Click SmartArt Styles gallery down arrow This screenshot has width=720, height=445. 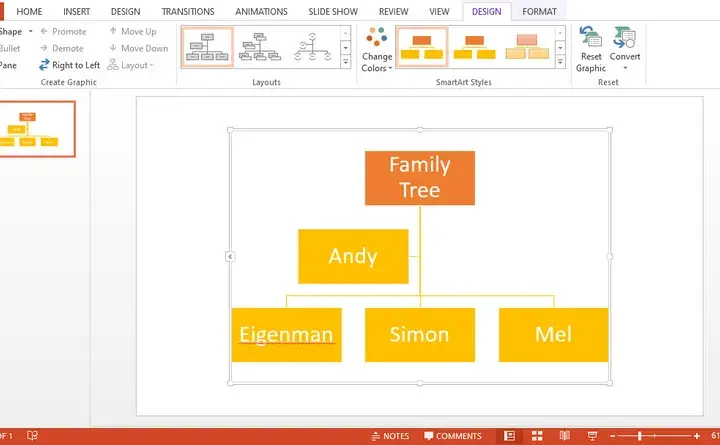coord(560,48)
